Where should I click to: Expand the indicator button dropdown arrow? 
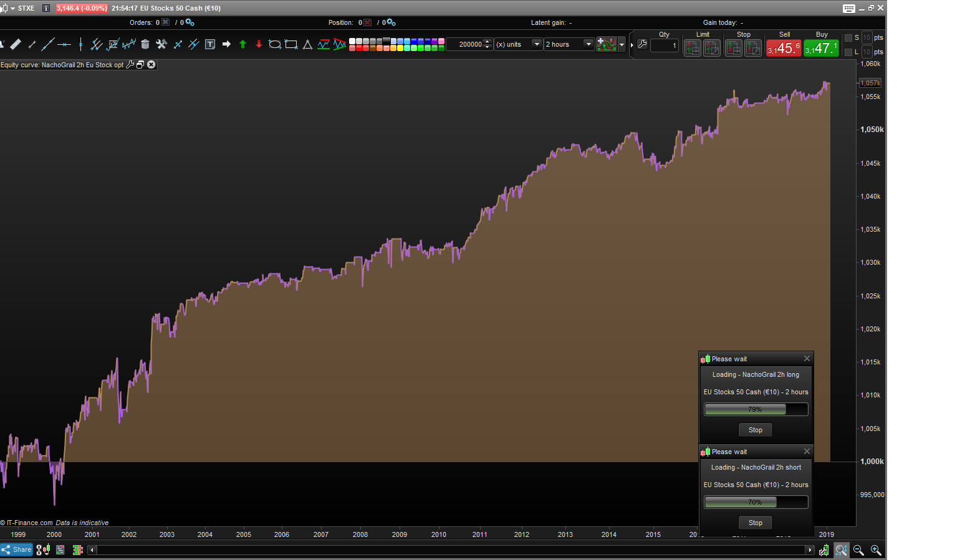coord(622,45)
